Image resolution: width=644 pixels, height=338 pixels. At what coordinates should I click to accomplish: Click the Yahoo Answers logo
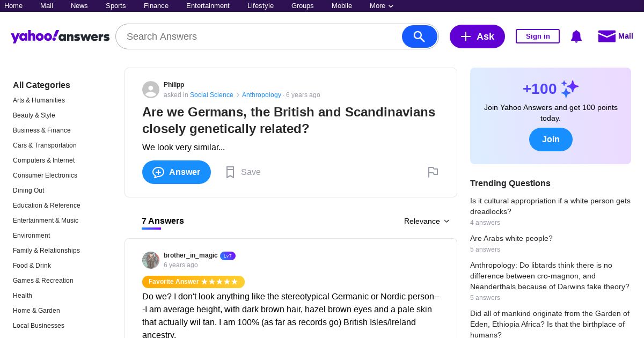(60, 36)
